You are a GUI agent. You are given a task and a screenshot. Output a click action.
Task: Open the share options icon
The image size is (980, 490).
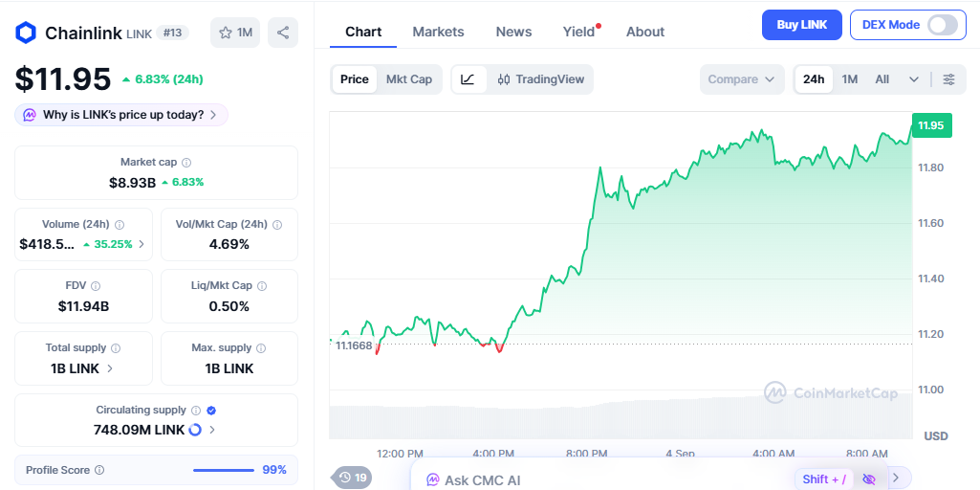tap(283, 33)
